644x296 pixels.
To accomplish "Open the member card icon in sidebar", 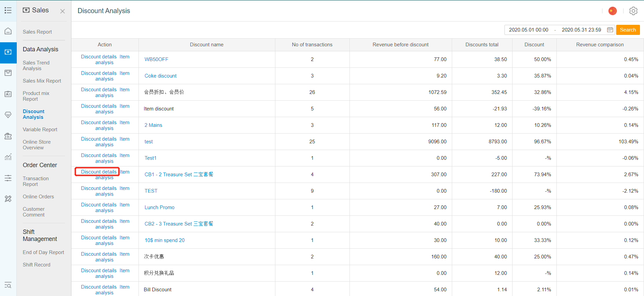I will point(8,94).
